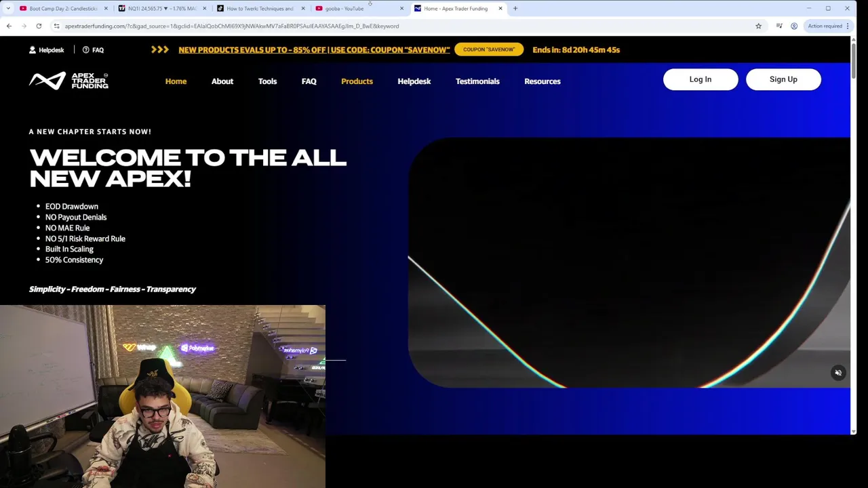Open Testimonials in navigation menu
868x488 pixels.
(x=477, y=81)
